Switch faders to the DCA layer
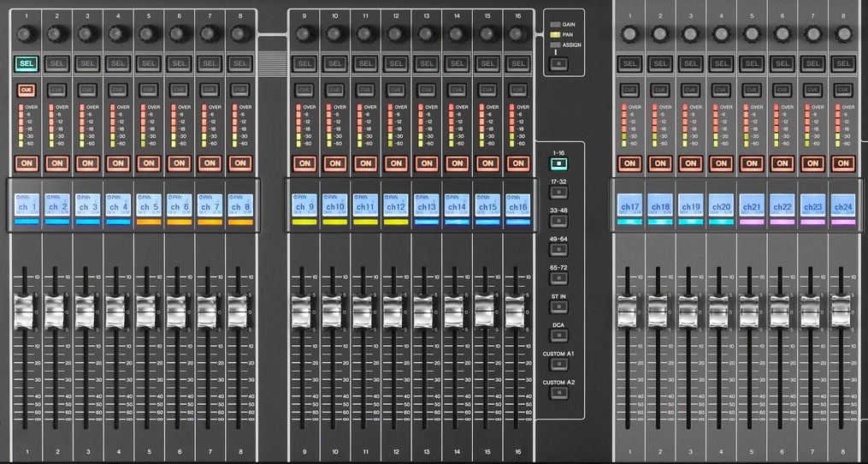This screenshot has height=464, width=868. pyautogui.click(x=558, y=336)
